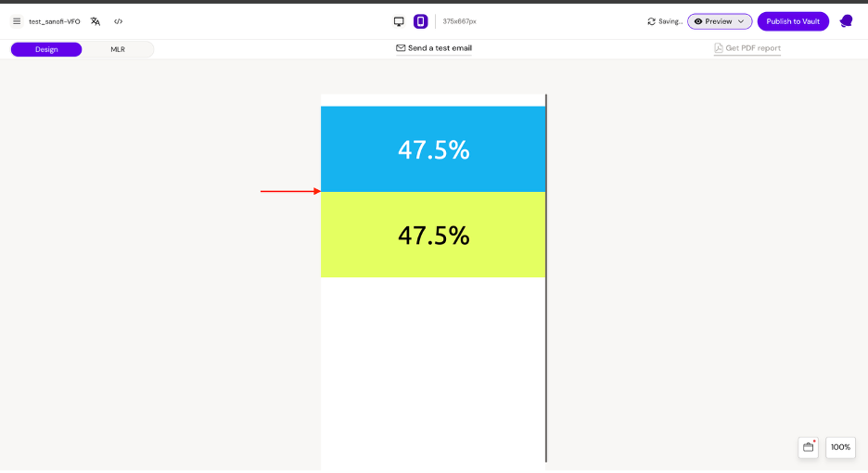Open the code view icon
Screen dimensions: 868x473
click(119, 21)
